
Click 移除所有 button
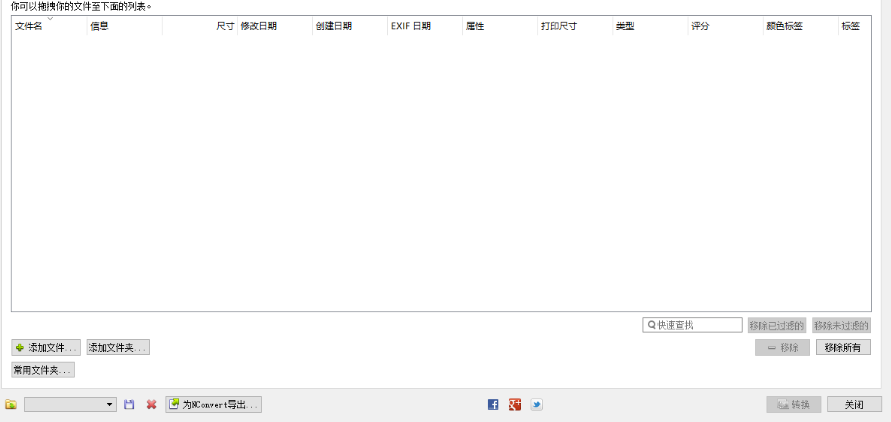[843, 348]
